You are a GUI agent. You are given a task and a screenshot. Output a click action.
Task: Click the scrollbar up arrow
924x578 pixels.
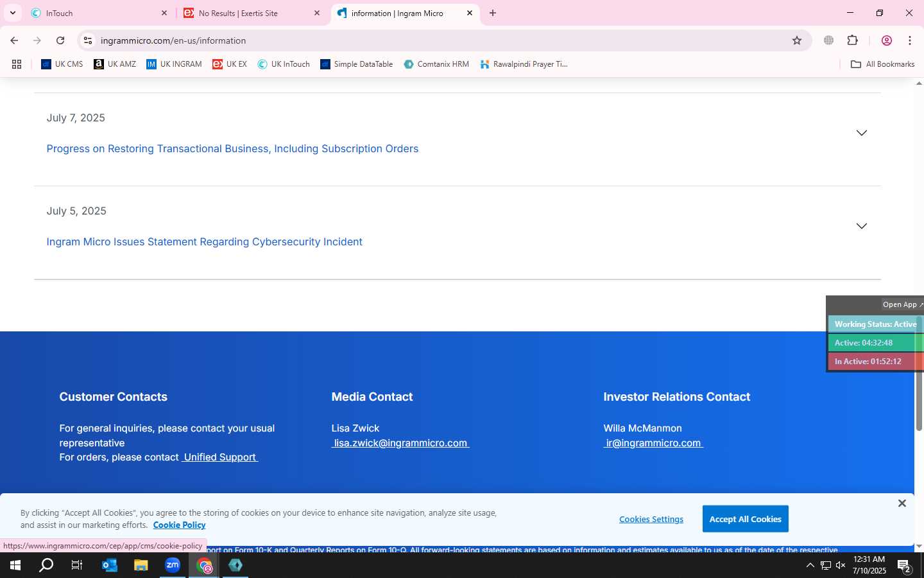[x=919, y=83]
